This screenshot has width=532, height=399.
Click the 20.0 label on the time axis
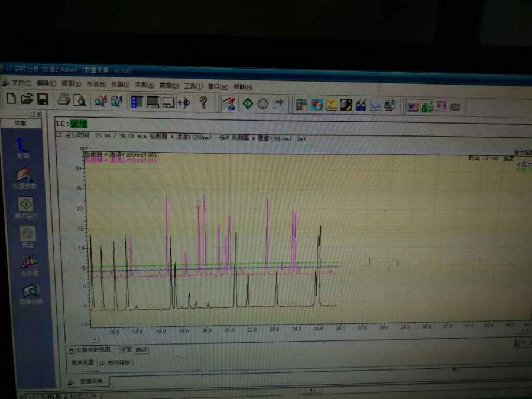click(207, 330)
